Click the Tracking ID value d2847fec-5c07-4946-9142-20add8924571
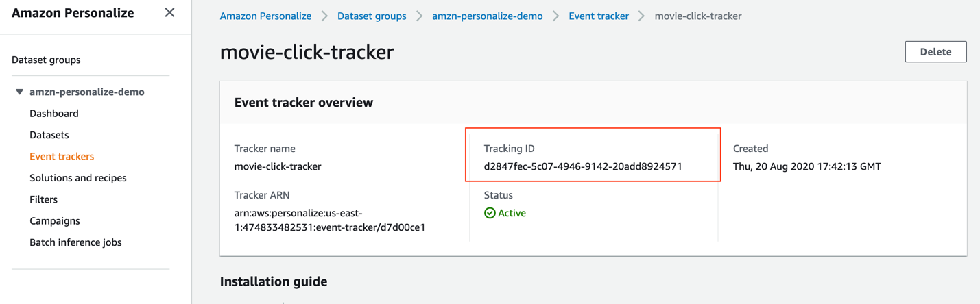 [583, 166]
